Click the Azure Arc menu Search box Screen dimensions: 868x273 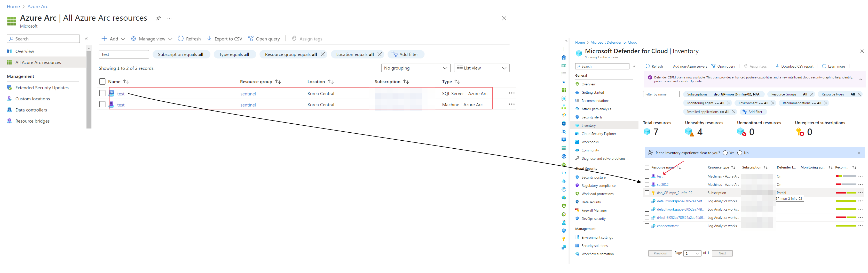(x=43, y=39)
